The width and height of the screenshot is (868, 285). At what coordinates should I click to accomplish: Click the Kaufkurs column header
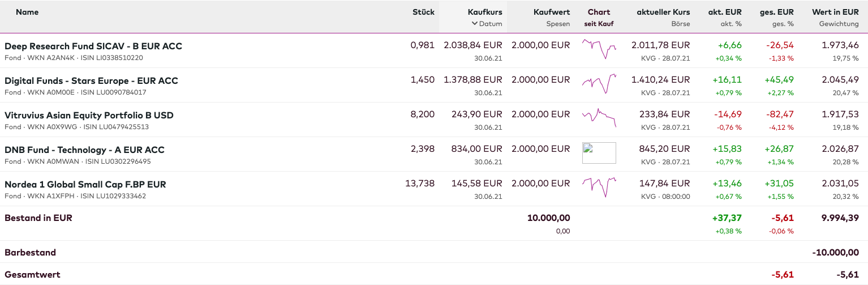485,12
